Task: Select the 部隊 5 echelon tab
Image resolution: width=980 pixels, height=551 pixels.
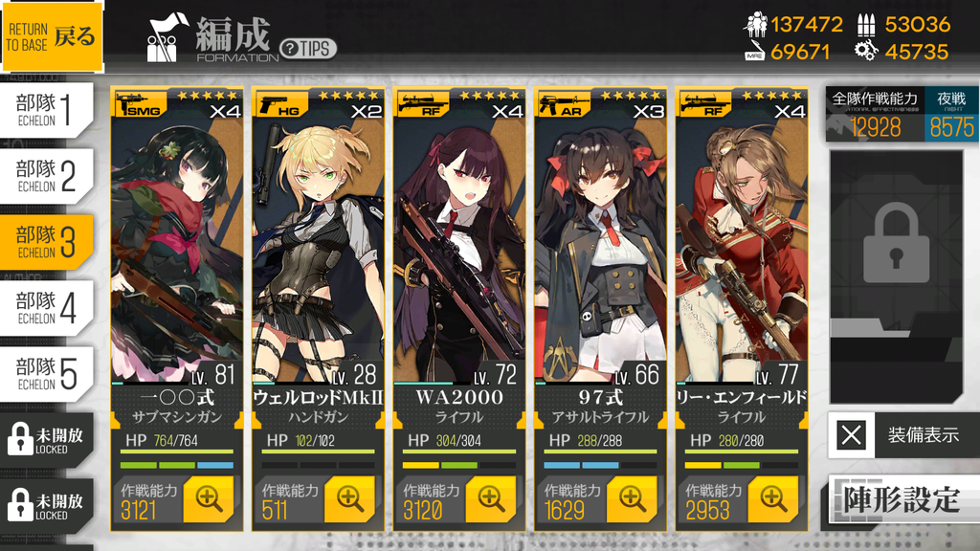Action: point(46,374)
